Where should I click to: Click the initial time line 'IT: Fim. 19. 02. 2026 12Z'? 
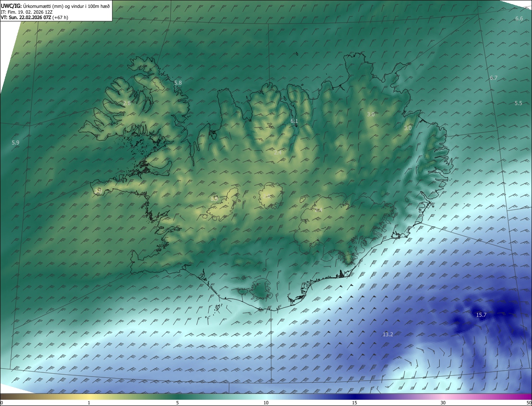point(27,12)
